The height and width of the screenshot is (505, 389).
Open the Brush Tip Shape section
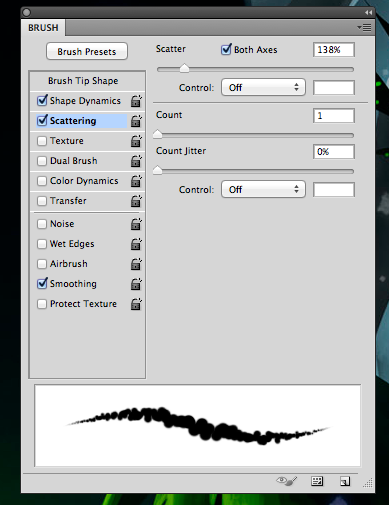(x=83, y=81)
